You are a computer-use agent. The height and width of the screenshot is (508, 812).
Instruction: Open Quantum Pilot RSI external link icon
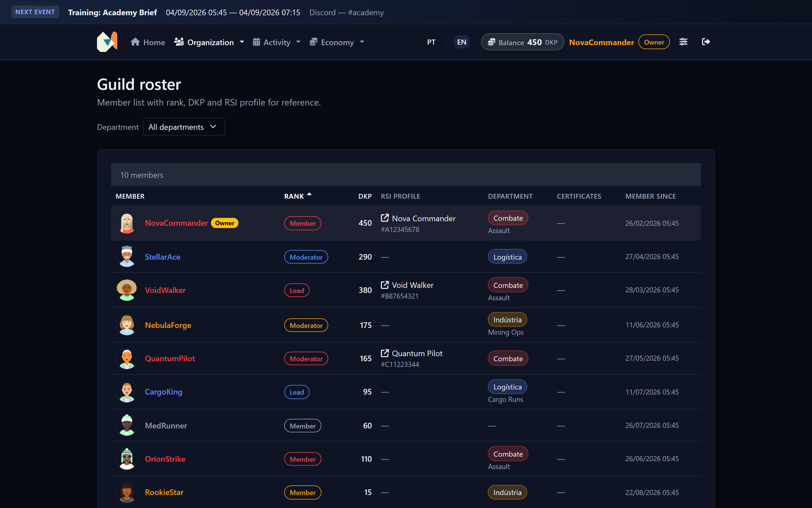tap(385, 353)
